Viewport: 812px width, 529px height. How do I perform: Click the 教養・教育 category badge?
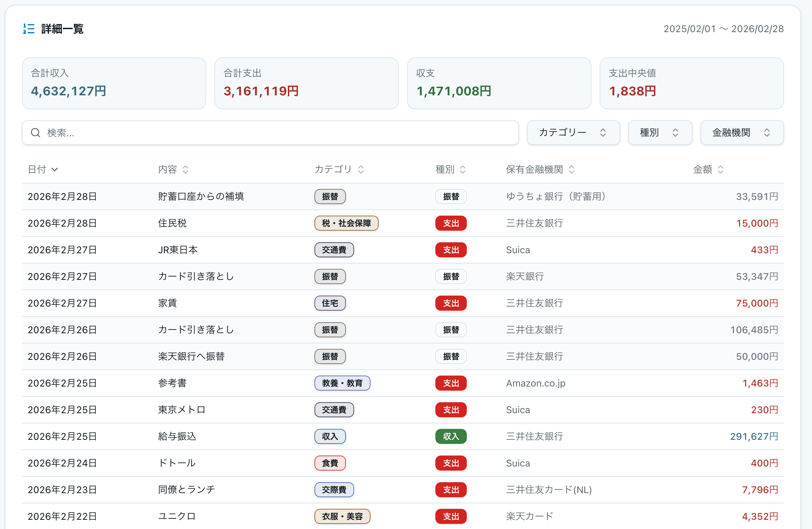click(342, 383)
